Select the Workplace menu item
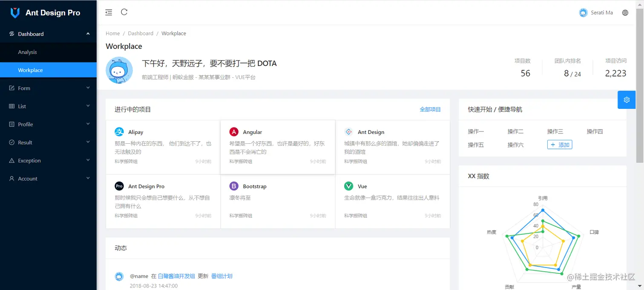Viewport: 644px width, 290px height. tap(48, 70)
